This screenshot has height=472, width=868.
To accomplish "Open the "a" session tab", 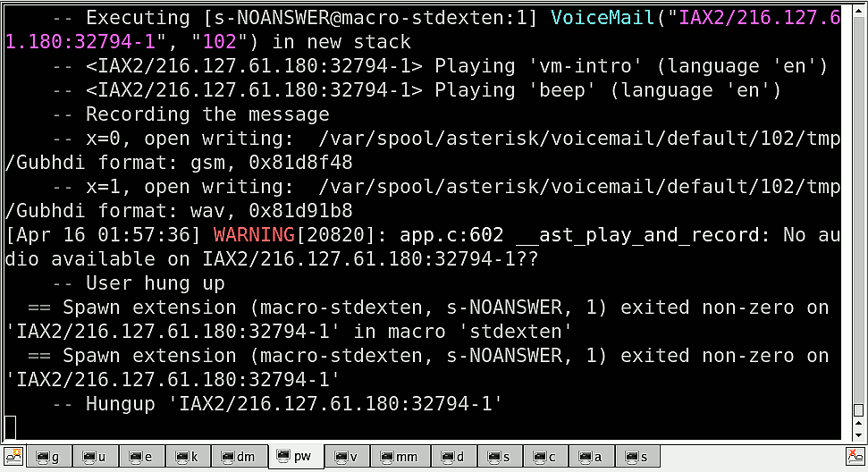I will [x=591, y=457].
